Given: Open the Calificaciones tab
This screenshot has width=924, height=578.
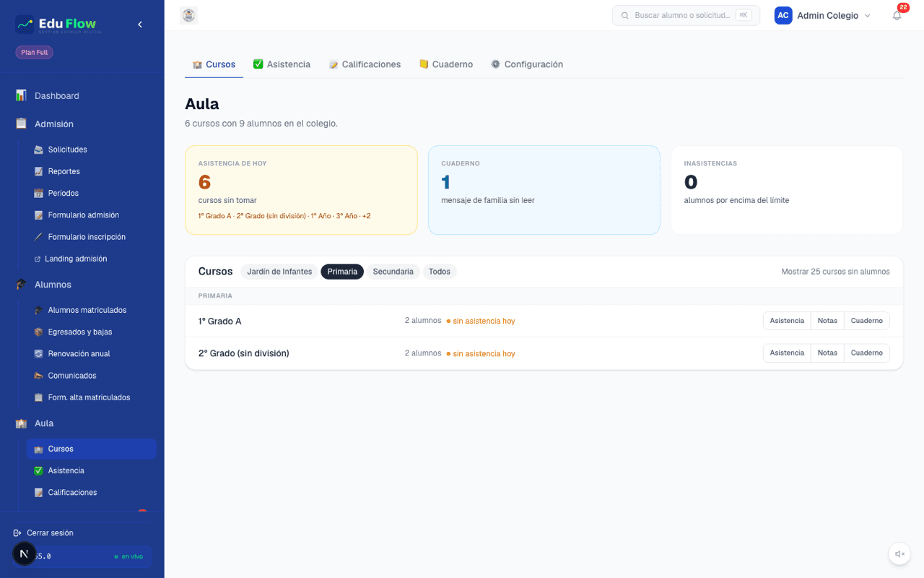Looking at the screenshot, I should click(x=365, y=64).
